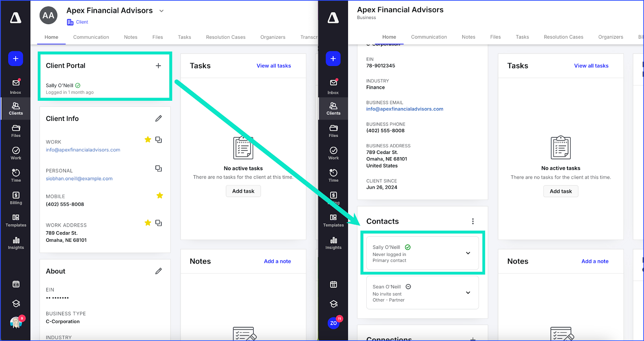The image size is (644, 341).
Task: Open Insights in the left sidebar
Action: (x=16, y=243)
